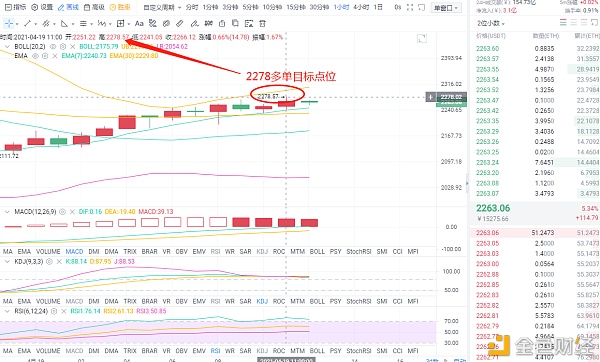Image resolution: width=600 pixels, height=362 pixels.
Task: Enter fullscreen chart mode
Action: point(410,7)
